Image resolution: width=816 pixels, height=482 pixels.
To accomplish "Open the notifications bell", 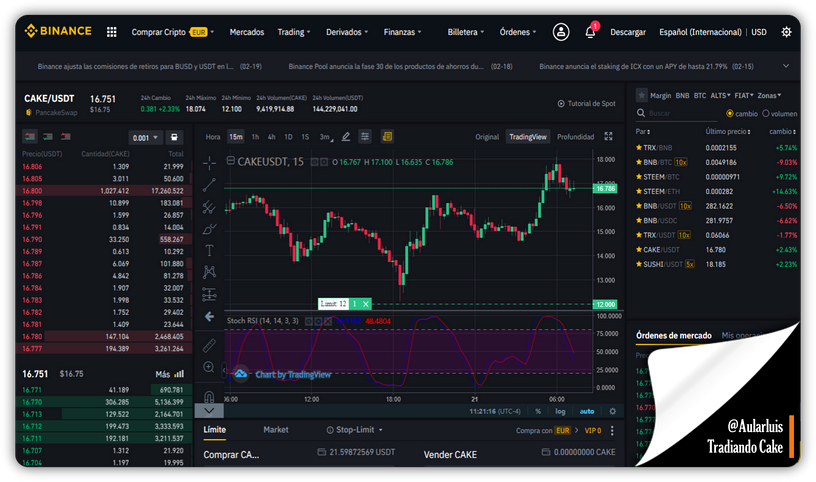I will (x=590, y=32).
